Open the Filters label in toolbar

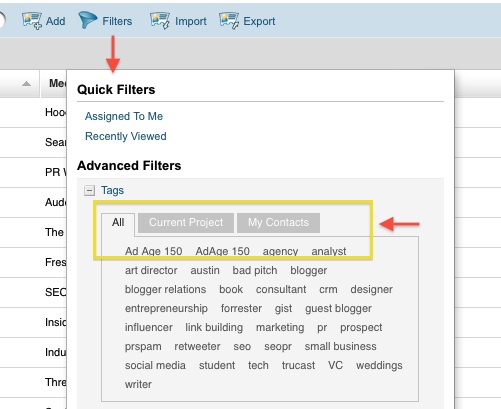click(x=117, y=21)
